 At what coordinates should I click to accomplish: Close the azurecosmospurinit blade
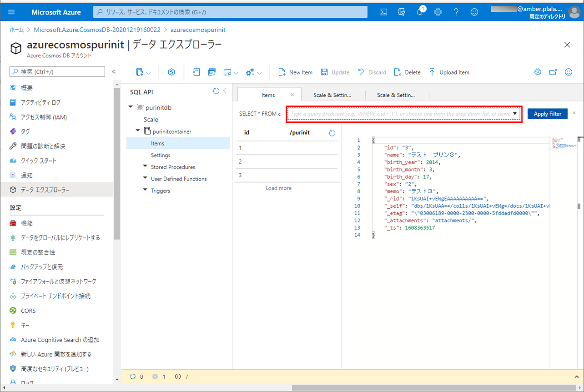[567, 45]
